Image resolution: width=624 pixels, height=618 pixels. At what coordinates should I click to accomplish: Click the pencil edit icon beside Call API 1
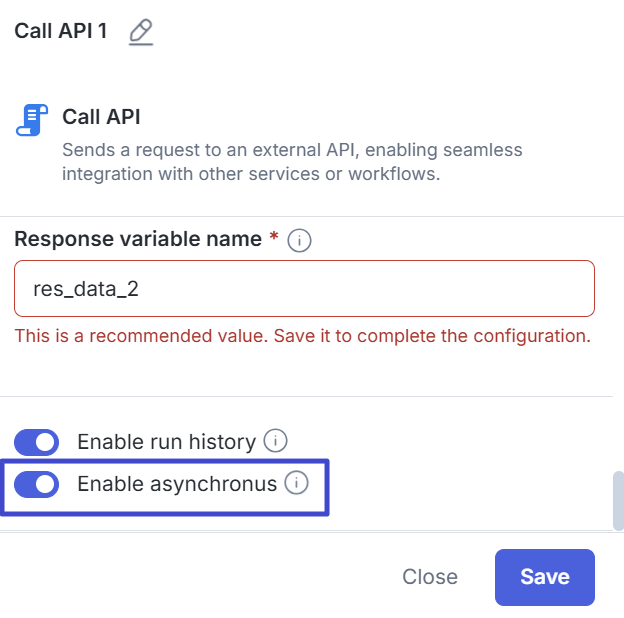tap(141, 32)
